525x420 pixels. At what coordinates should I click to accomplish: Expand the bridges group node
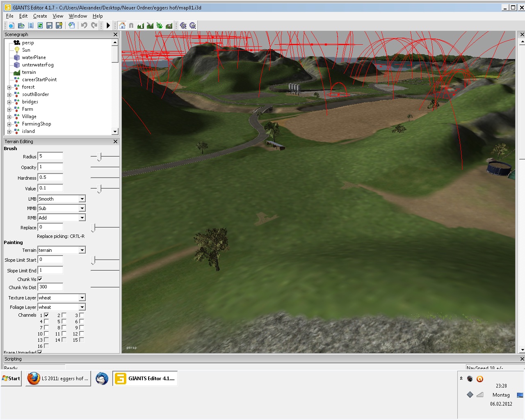tap(9, 102)
